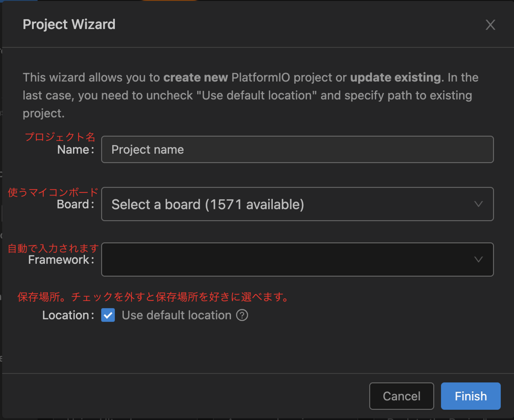Click the "Project Wizard" dialog title

pos(69,24)
